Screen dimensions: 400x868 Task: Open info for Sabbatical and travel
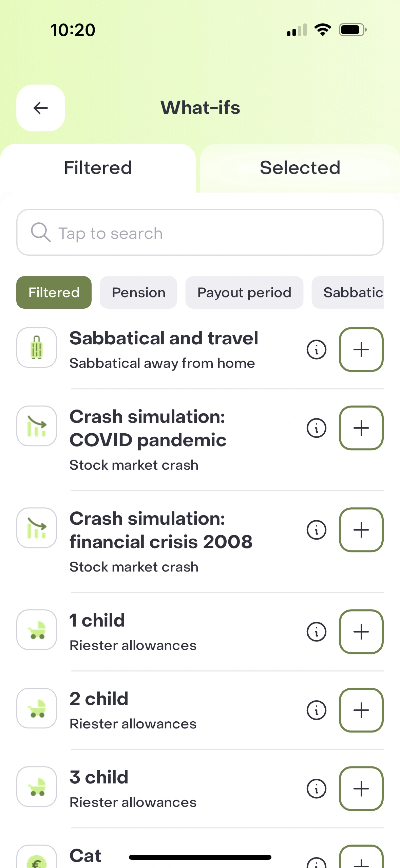click(316, 349)
